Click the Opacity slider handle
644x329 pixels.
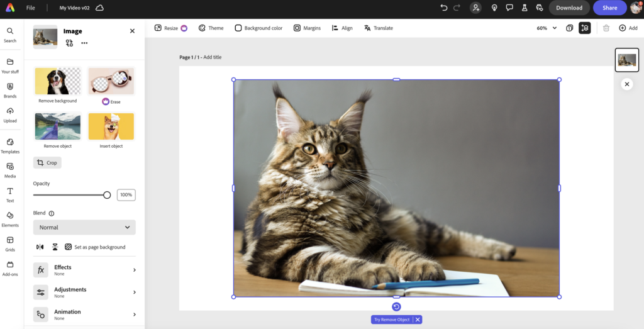point(107,195)
